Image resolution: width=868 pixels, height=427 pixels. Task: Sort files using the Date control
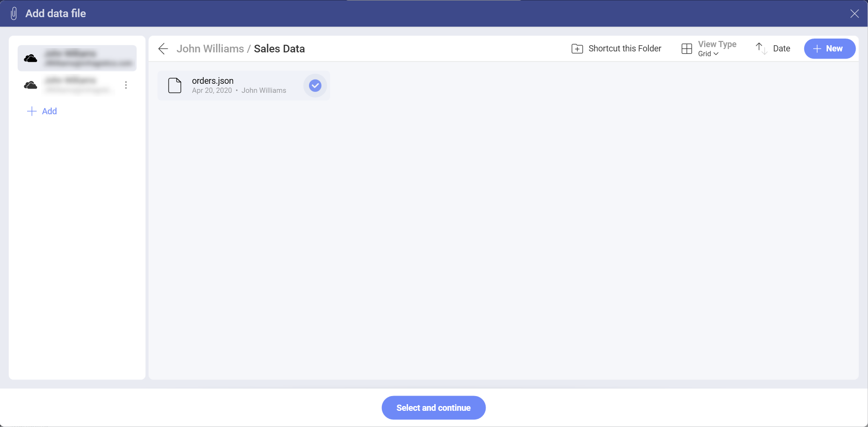(x=773, y=49)
